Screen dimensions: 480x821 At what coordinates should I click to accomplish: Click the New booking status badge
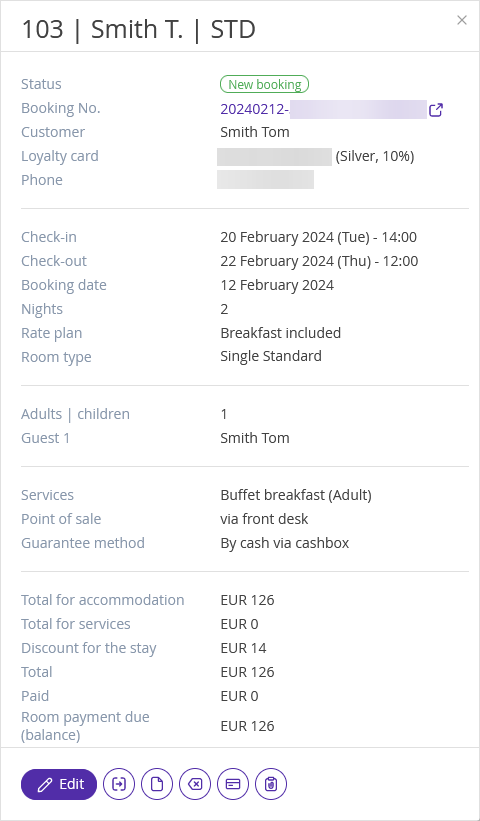pyautogui.click(x=264, y=84)
